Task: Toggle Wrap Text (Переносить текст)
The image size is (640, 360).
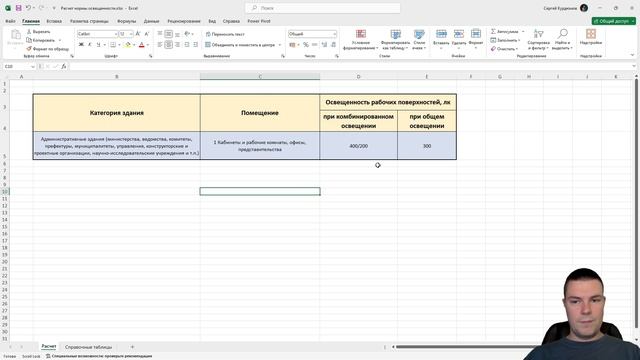Action: tap(225, 34)
